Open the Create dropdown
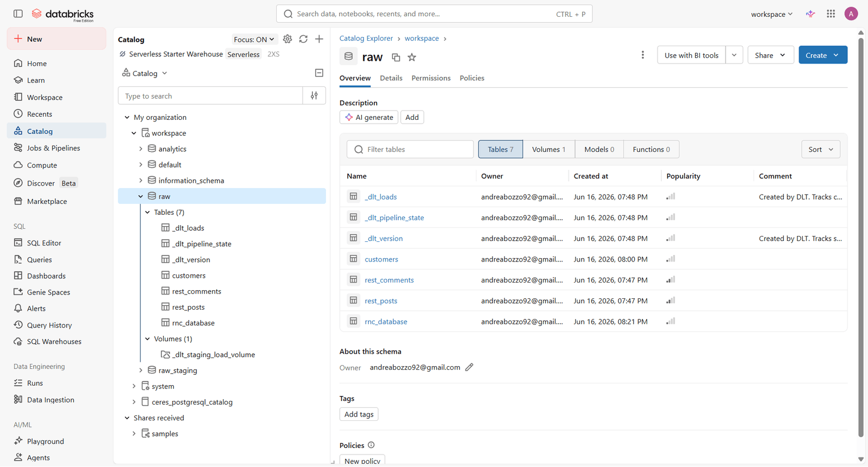Image resolution: width=868 pixels, height=467 pixels. [x=823, y=55]
